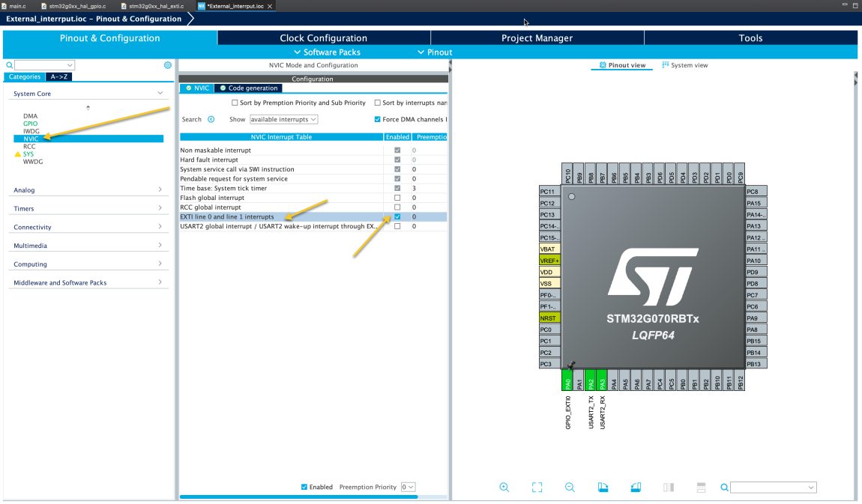Switch to the Clock Configuration tab

point(324,37)
